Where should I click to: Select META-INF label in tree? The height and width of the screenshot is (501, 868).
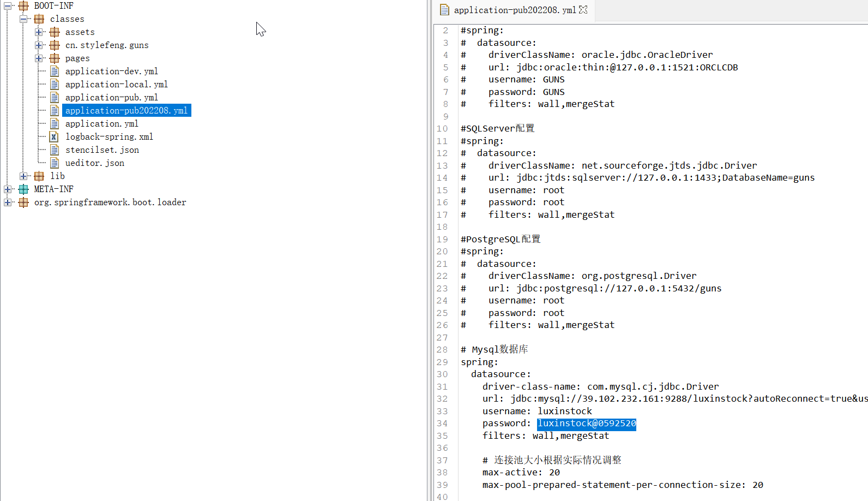(53, 189)
